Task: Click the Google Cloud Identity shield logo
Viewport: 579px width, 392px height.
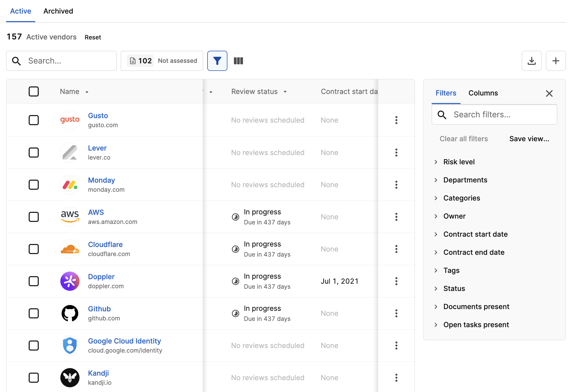Action: 70,346
